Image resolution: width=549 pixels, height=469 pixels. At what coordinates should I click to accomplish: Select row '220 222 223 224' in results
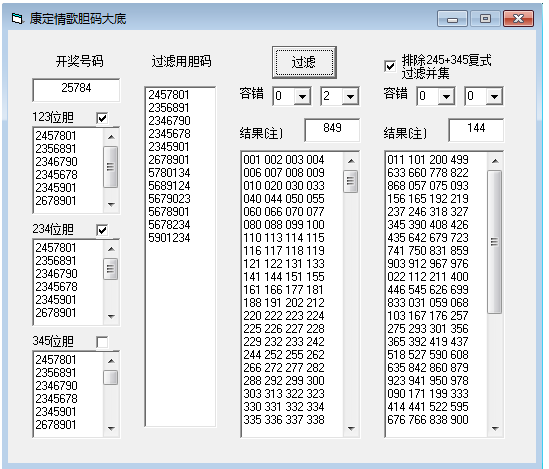[x=284, y=316]
